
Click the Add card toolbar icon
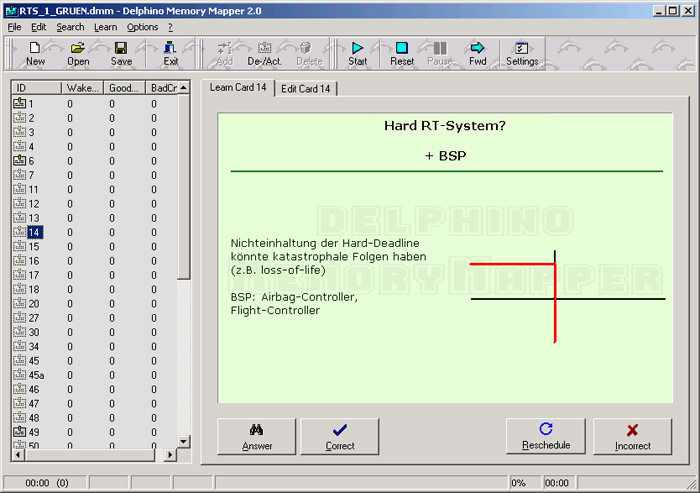coord(225,48)
